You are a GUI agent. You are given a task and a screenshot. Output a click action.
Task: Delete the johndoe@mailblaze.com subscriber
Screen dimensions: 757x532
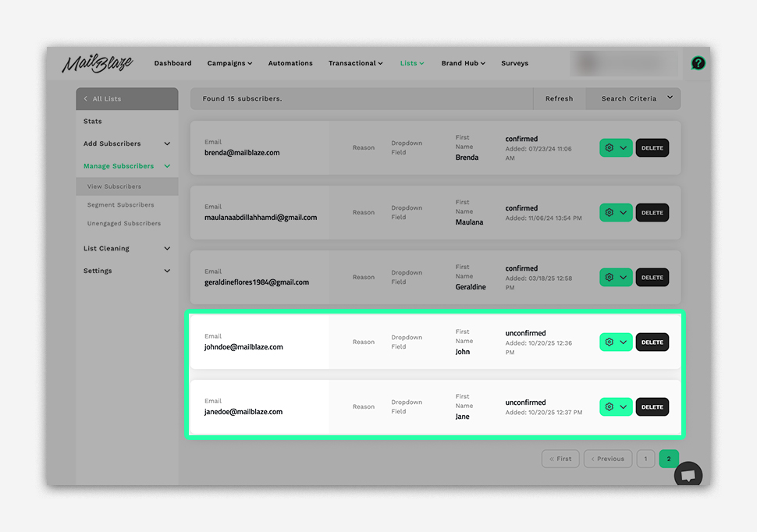(652, 342)
